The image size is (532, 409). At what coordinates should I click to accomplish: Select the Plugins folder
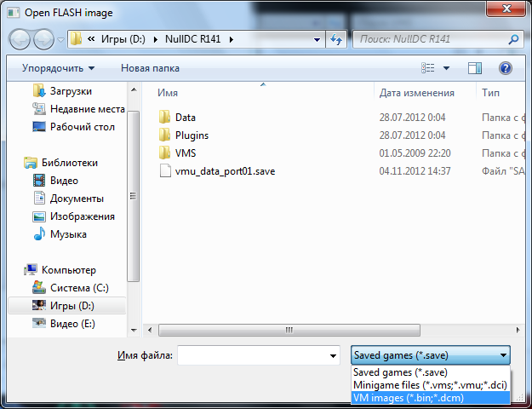[x=191, y=135]
